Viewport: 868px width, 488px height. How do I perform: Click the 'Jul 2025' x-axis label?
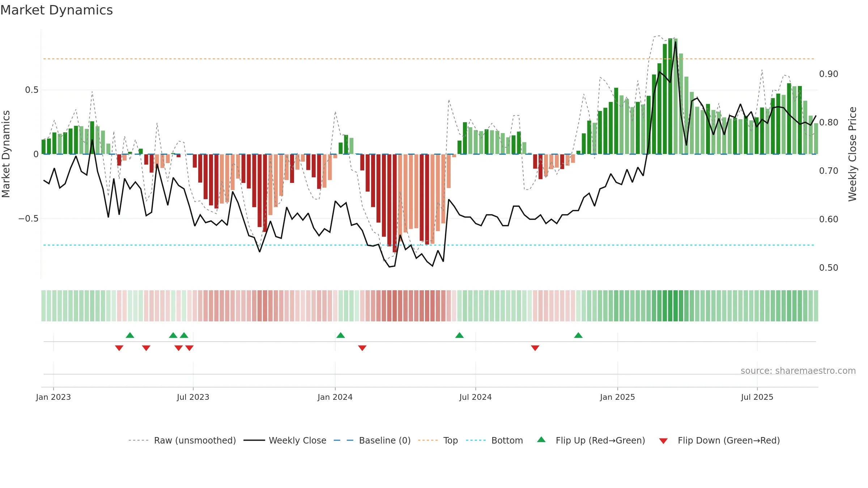(x=757, y=397)
